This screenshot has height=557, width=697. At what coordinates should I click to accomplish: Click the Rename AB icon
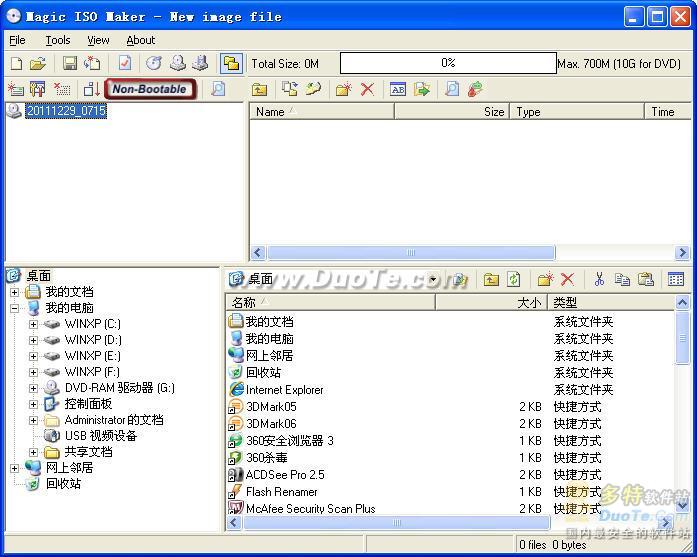(398, 89)
